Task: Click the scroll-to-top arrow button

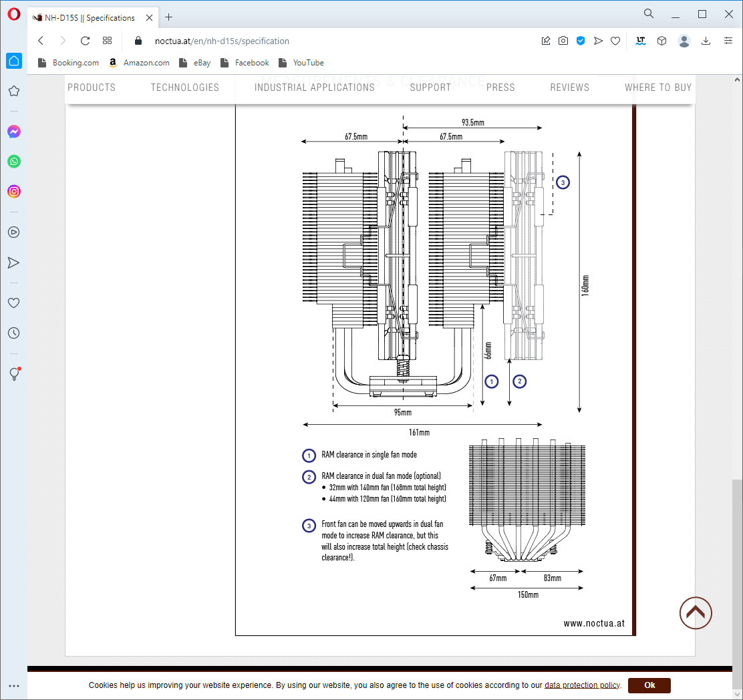Action: tap(696, 612)
